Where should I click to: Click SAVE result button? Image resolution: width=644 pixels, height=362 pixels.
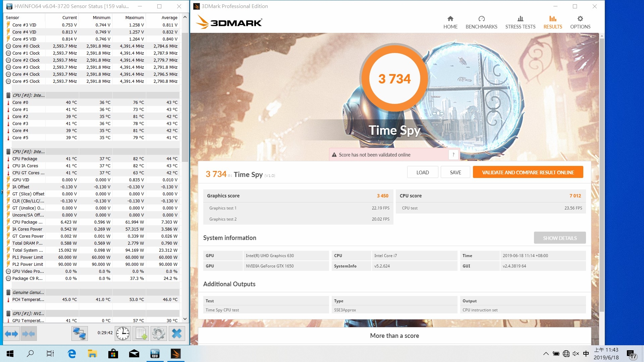click(455, 172)
